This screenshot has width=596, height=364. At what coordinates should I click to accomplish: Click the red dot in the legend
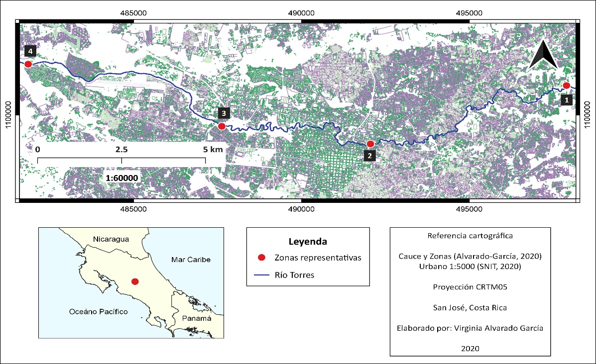pyautogui.click(x=260, y=258)
